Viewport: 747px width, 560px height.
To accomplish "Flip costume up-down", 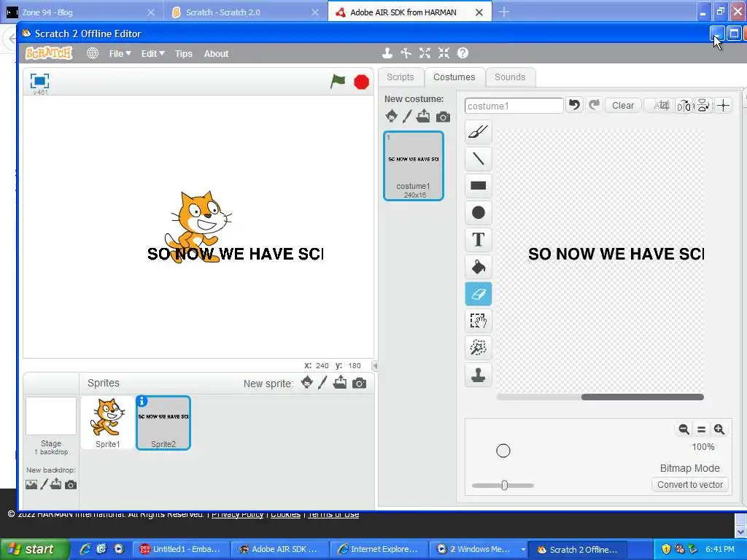I will [703, 106].
